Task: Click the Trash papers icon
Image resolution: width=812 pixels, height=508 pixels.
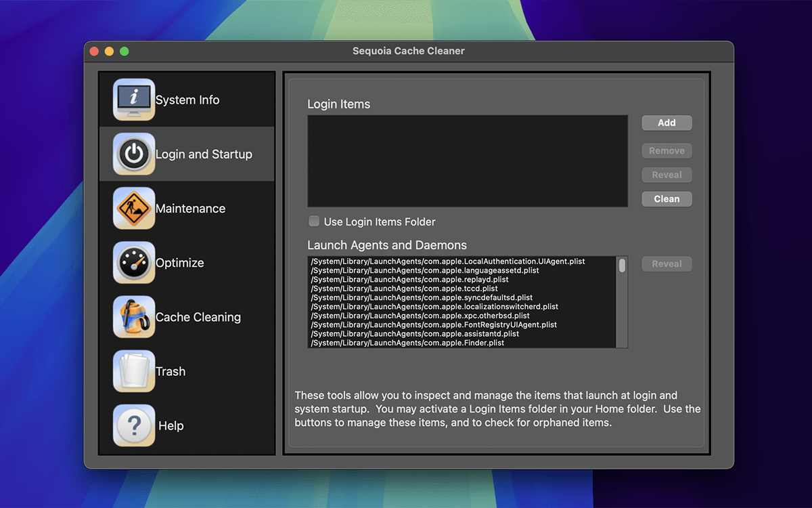Action: coord(134,371)
